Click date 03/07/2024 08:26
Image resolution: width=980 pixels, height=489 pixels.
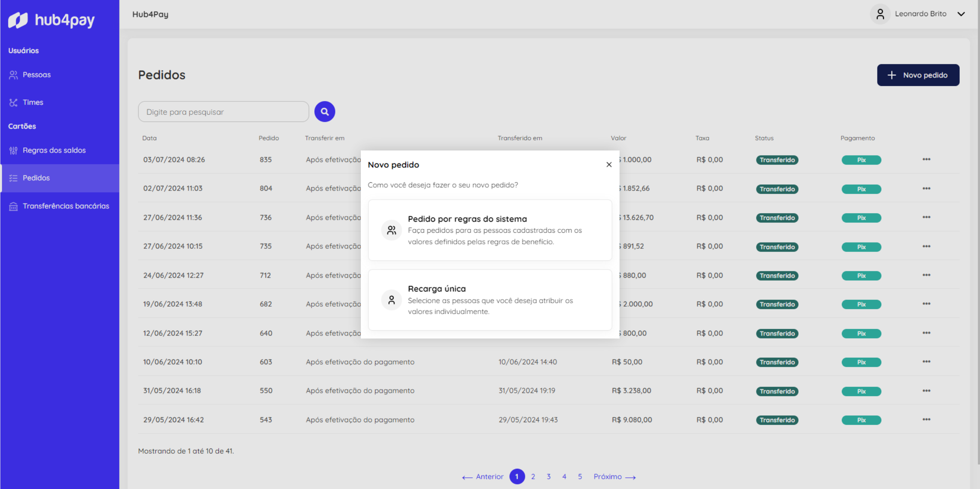click(174, 160)
